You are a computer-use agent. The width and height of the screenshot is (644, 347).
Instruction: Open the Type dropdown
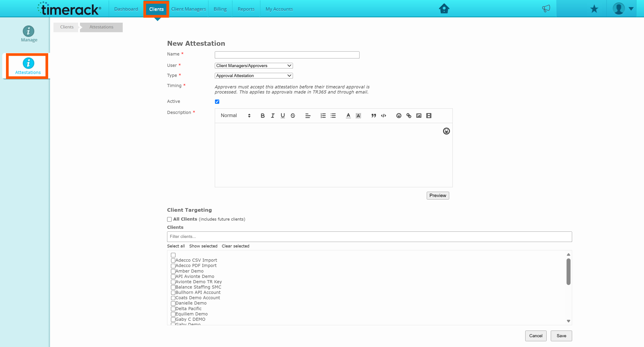[253, 76]
